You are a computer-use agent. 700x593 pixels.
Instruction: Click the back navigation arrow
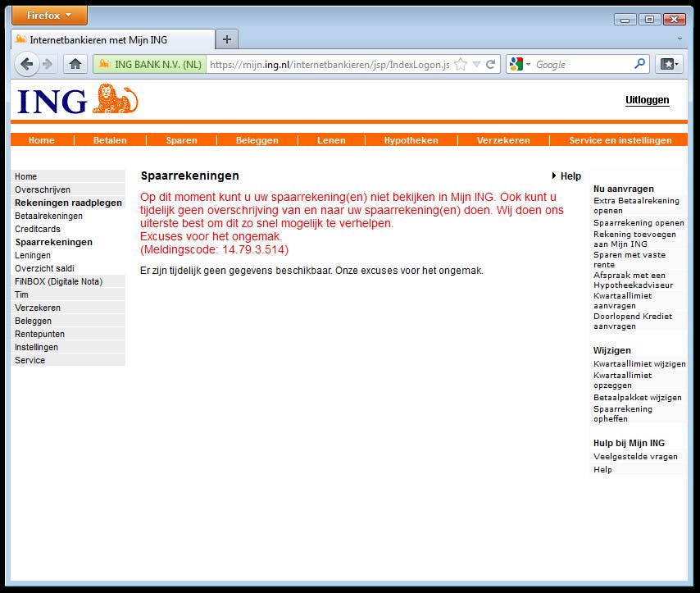[x=26, y=64]
